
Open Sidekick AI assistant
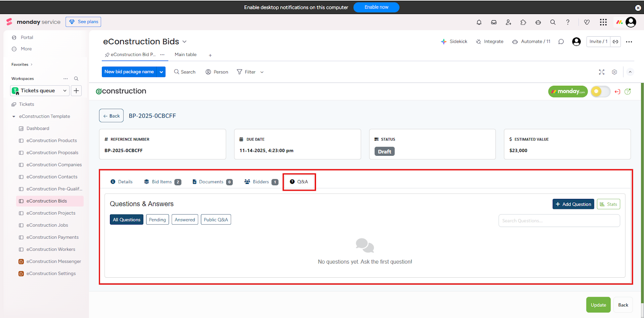(454, 41)
